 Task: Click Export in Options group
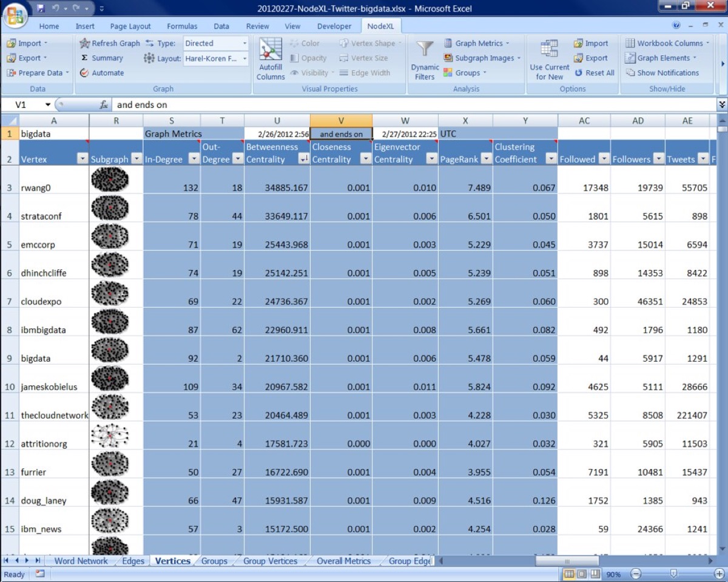tap(591, 58)
